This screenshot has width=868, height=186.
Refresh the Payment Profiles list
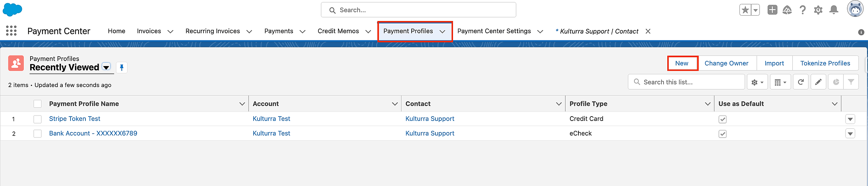tap(801, 82)
